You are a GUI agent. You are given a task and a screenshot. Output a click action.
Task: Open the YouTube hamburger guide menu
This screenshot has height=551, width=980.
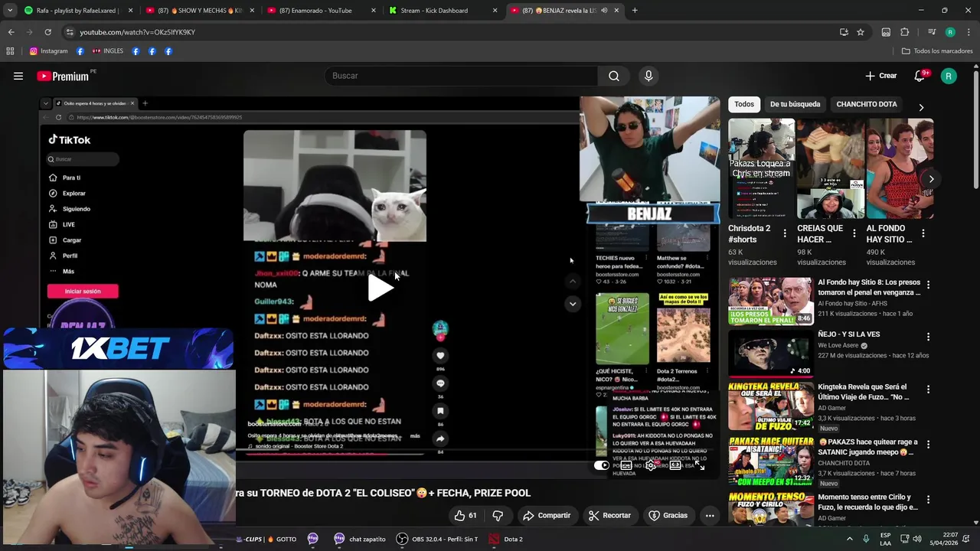click(x=18, y=76)
